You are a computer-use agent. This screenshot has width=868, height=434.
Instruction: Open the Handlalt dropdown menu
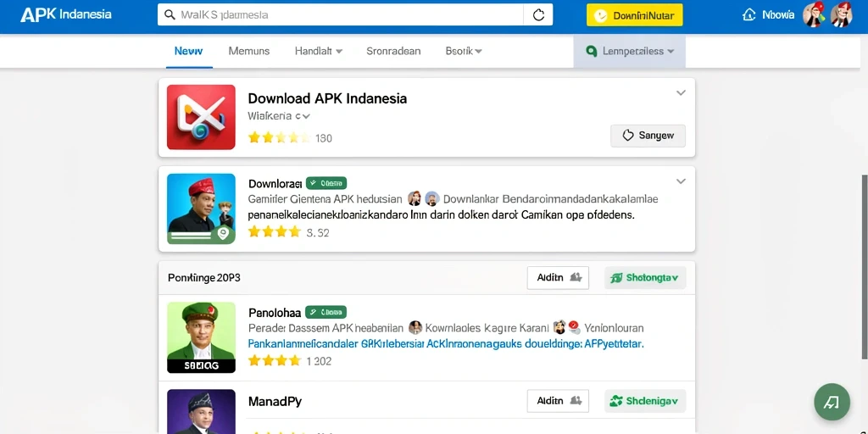pos(319,51)
